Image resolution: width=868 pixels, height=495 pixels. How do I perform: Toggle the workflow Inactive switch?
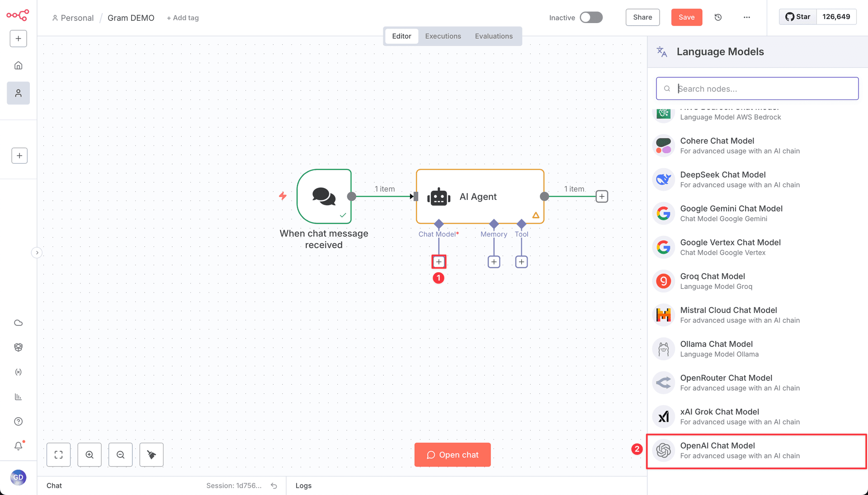coord(591,17)
